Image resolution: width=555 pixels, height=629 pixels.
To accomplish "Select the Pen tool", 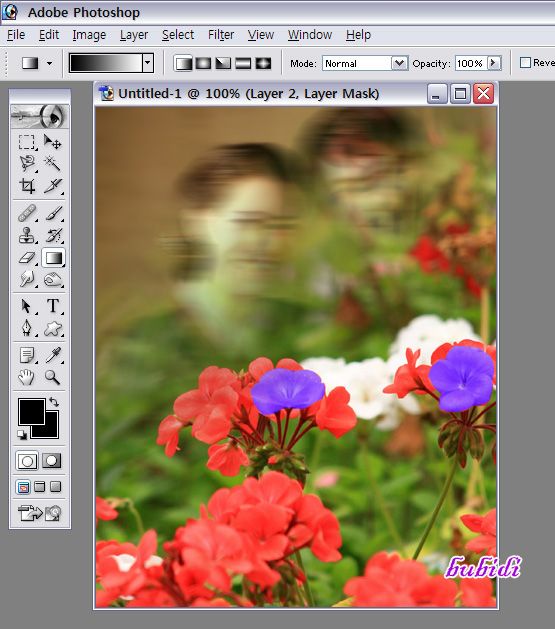I will pos(27,329).
